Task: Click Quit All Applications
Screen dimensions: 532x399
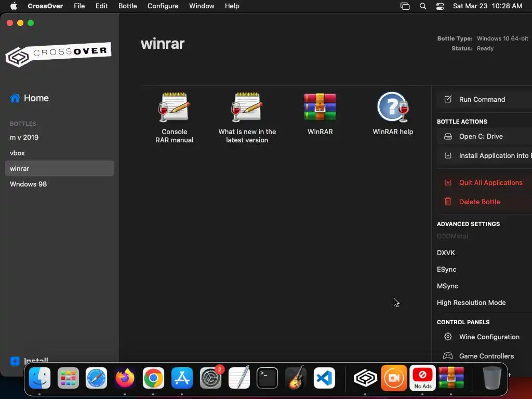Action: pyautogui.click(x=484, y=182)
